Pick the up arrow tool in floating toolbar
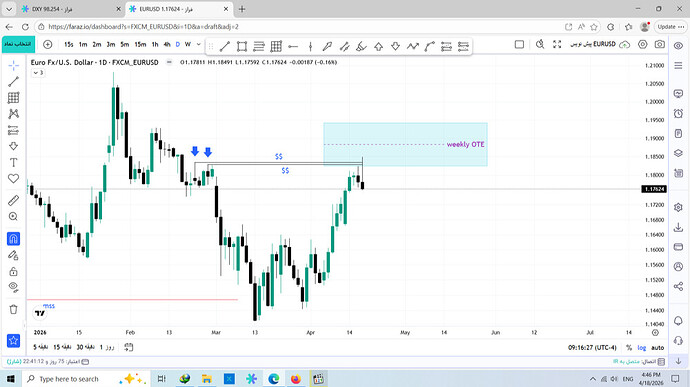Viewport: 690px width, 387px height. coord(378,46)
